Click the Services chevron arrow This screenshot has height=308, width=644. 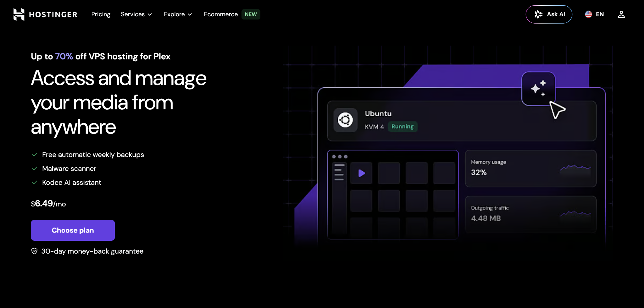150,14
